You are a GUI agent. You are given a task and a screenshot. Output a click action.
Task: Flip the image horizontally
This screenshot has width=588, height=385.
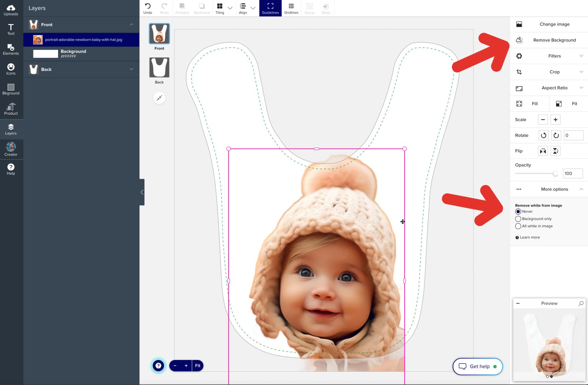pos(543,151)
